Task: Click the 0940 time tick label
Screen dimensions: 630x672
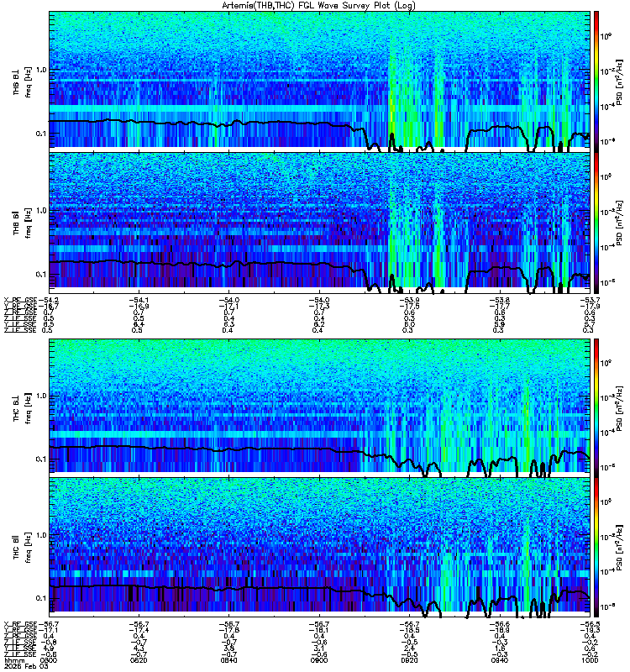Action: [x=500, y=660]
